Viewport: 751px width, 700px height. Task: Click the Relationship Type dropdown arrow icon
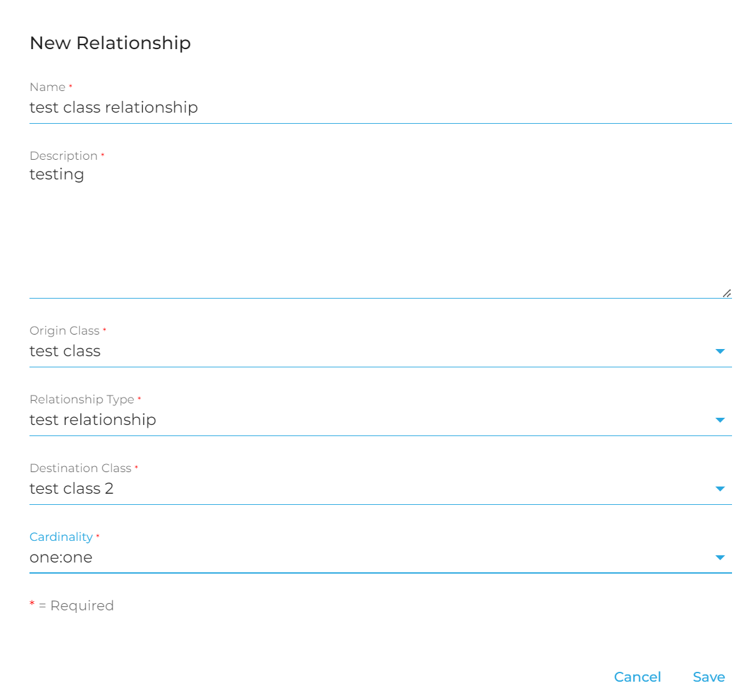click(x=720, y=420)
